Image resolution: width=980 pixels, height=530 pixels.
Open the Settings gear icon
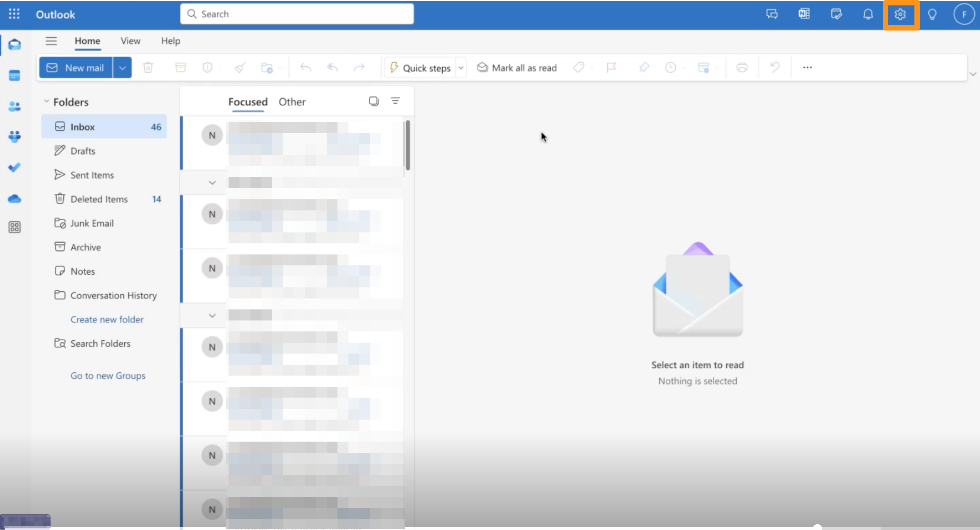point(900,15)
